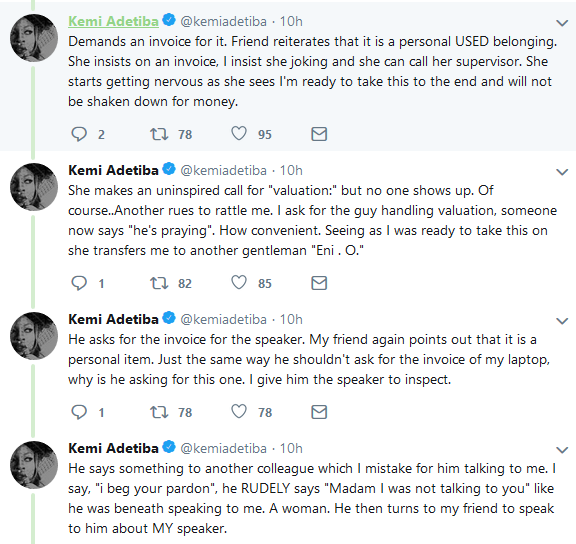This screenshot has width=576, height=544.
Task: Open options chevron on "Madam I was not talking" tweet
Action: (x=562, y=450)
